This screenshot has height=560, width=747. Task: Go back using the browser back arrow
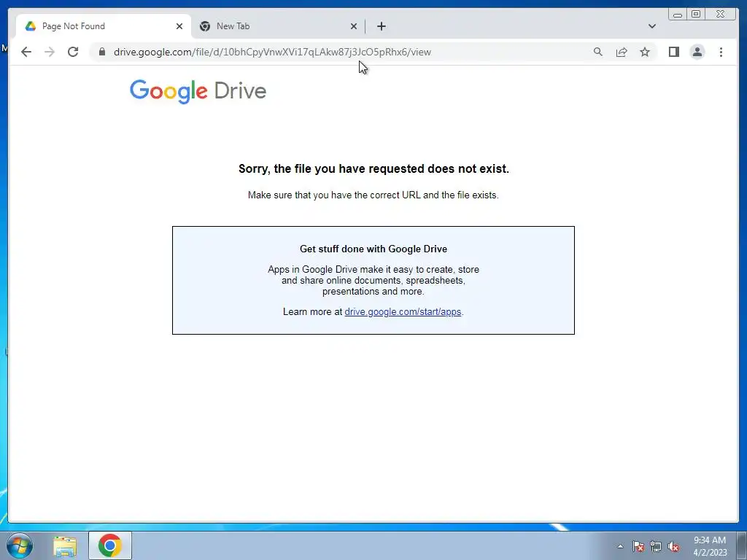[x=26, y=52]
